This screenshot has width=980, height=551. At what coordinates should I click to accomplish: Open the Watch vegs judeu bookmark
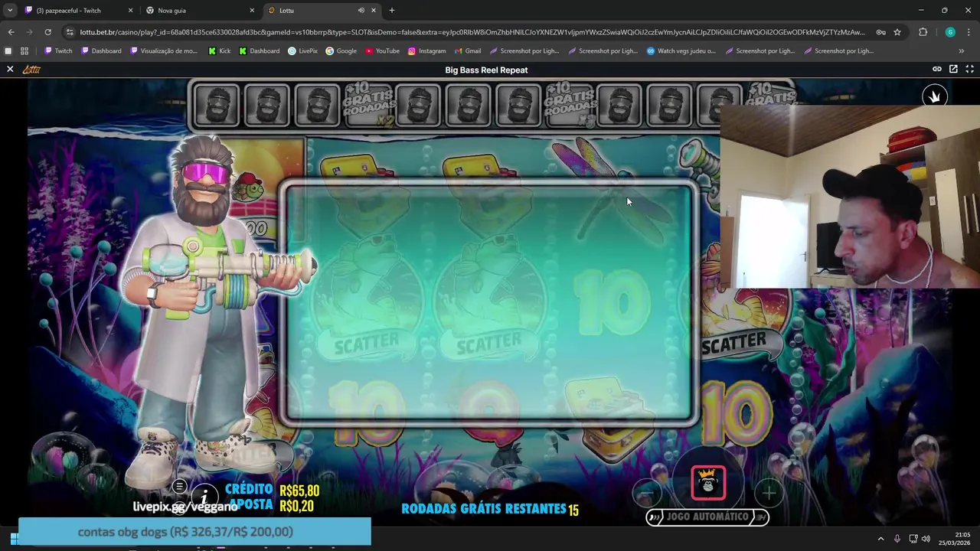pos(681,51)
